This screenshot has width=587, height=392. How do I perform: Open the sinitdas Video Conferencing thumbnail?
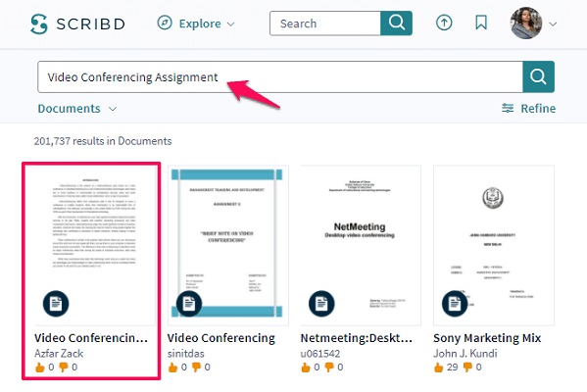pos(228,245)
